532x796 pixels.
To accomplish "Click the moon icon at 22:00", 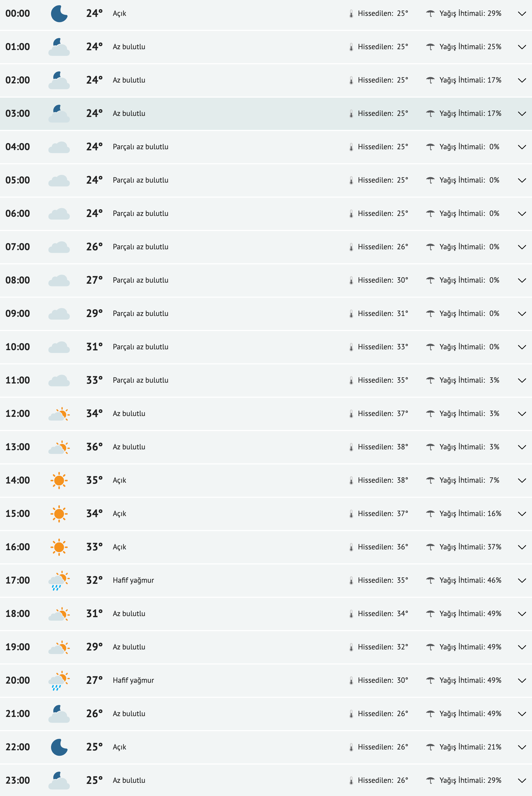I will pos(59,747).
